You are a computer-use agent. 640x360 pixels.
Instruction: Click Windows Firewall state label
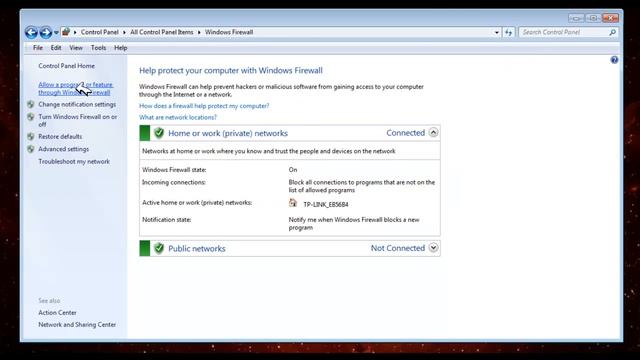(x=174, y=170)
